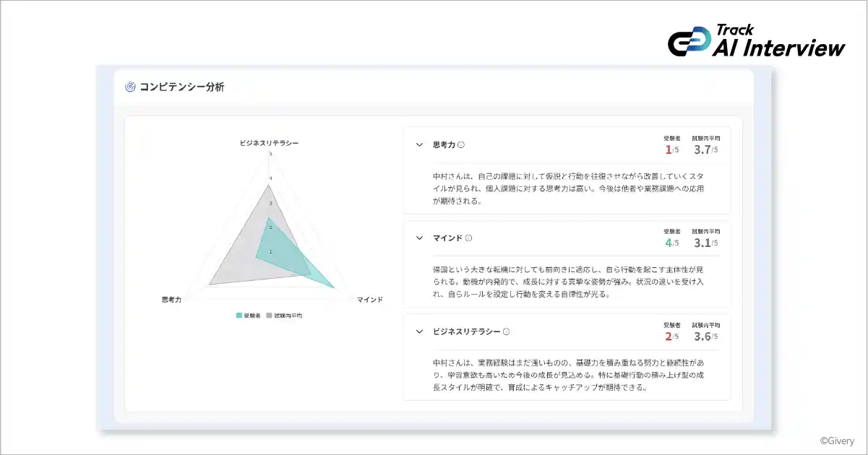This screenshot has height=455, width=868.
Task: Click the info icon beside 思考力
Action: (461, 144)
